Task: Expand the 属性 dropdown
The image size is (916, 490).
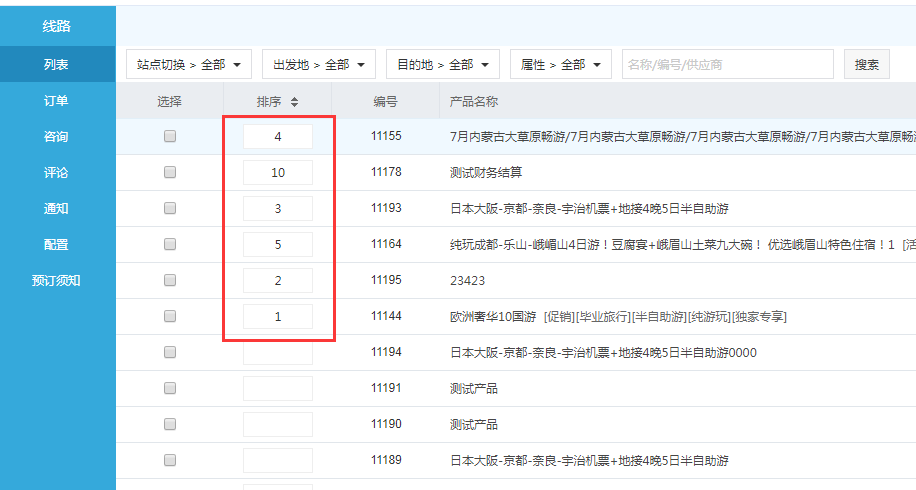Action: (x=560, y=64)
